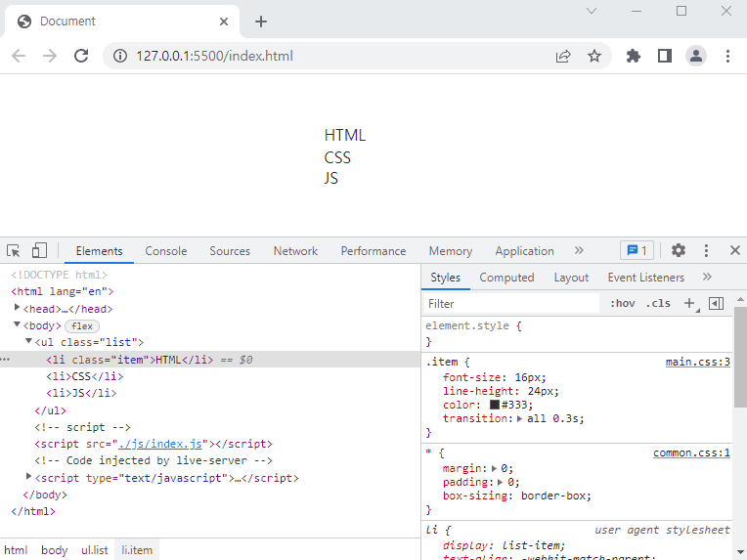The height and width of the screenshot is (560, 747).
Task: Reload the page
Action: pos(81,56)
